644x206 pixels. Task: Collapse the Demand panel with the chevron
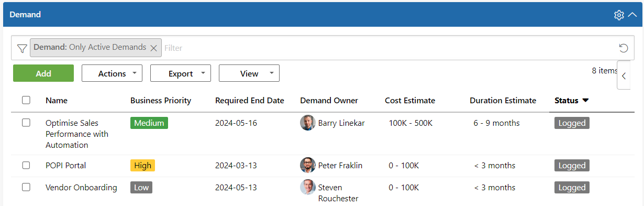(632, 15)
